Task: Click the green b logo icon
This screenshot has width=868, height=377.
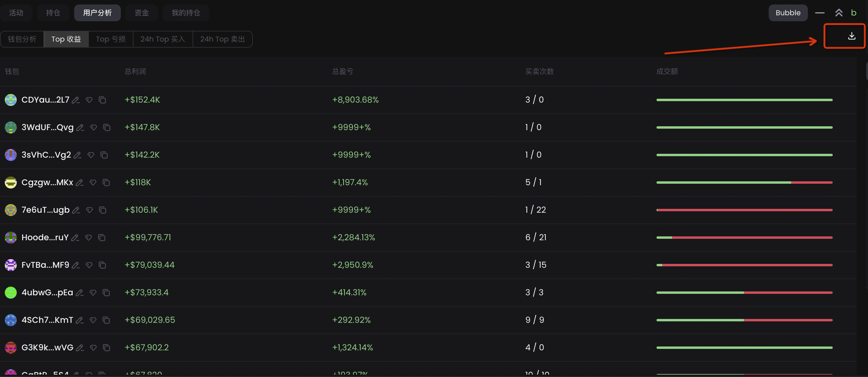Action: point(854,13)
